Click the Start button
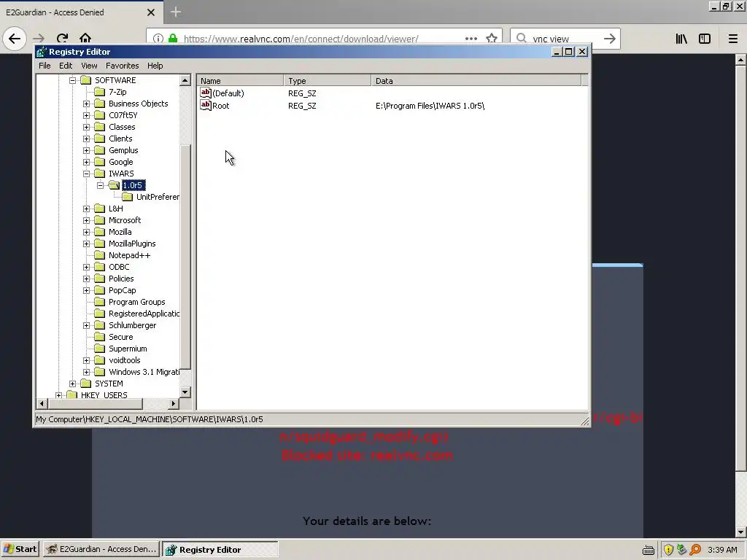 pos(20,549)
